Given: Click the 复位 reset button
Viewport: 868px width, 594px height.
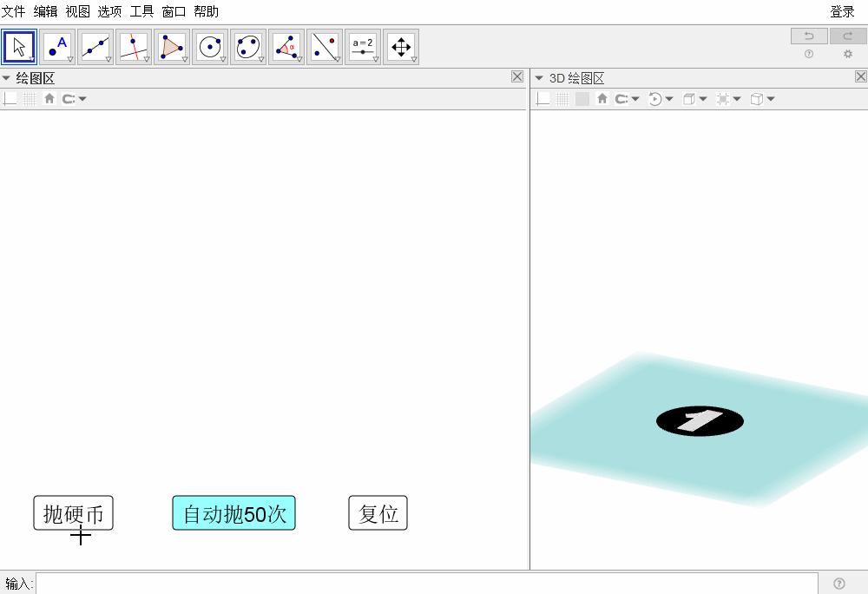Looking at the screenshot, I should (378, 513).
